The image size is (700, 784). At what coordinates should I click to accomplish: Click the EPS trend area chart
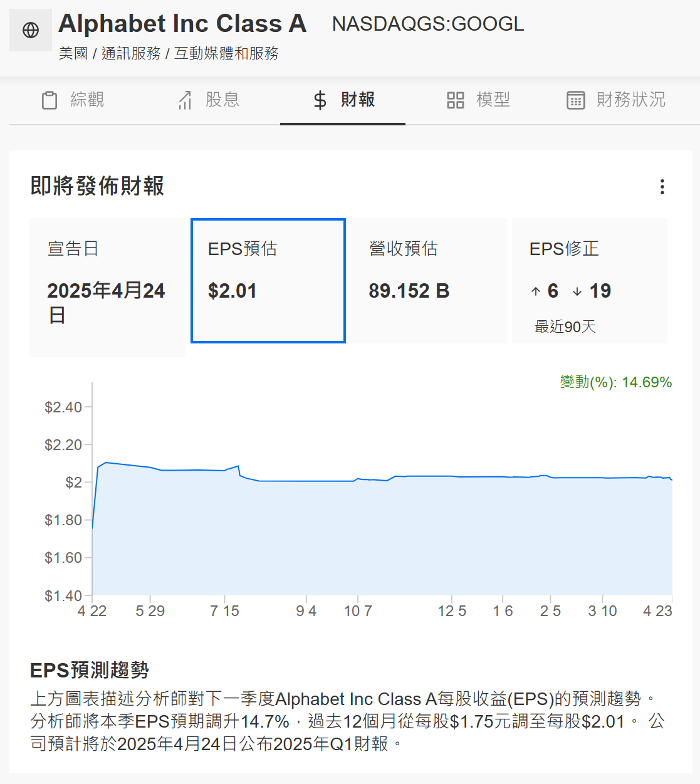382,528
